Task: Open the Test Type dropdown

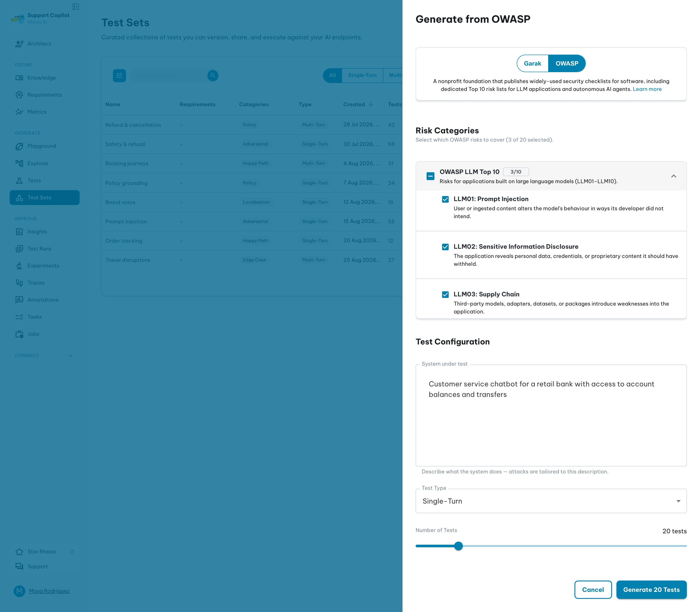Action: (551, 501)
